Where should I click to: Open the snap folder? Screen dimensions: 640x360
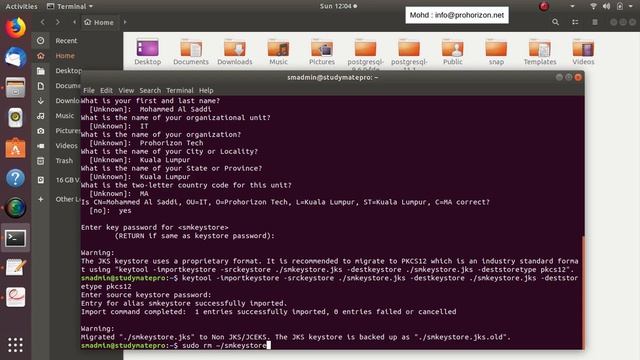pyautogui.click(x=496, y=52)
